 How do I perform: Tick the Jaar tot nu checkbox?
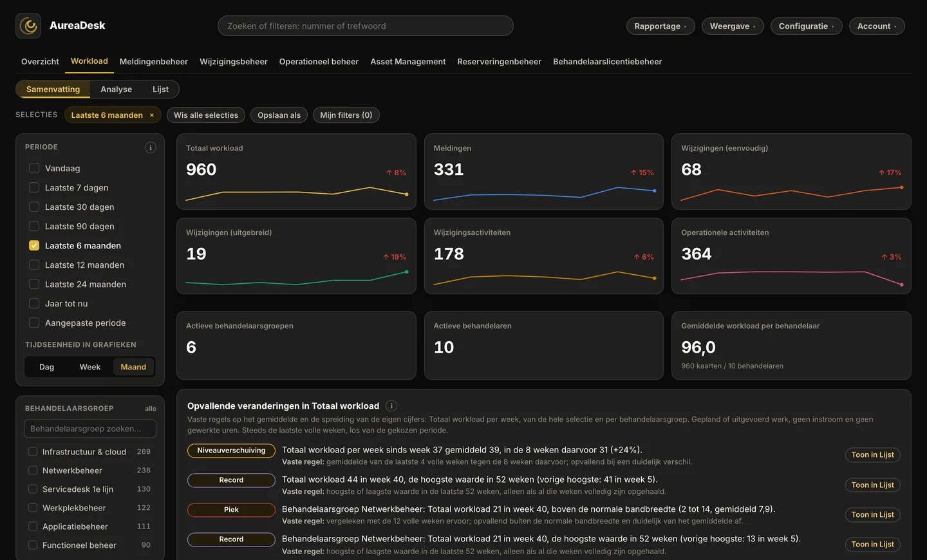[x=34, y=303]
